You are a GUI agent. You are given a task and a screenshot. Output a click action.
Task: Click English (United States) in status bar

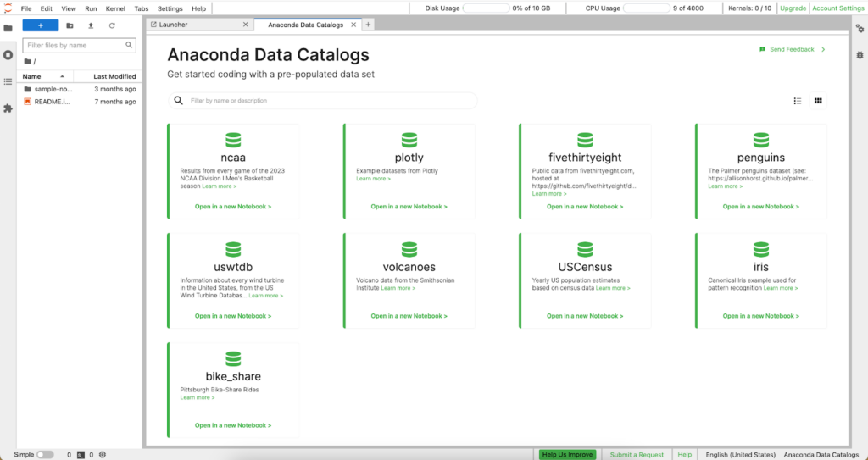point(741,454)
